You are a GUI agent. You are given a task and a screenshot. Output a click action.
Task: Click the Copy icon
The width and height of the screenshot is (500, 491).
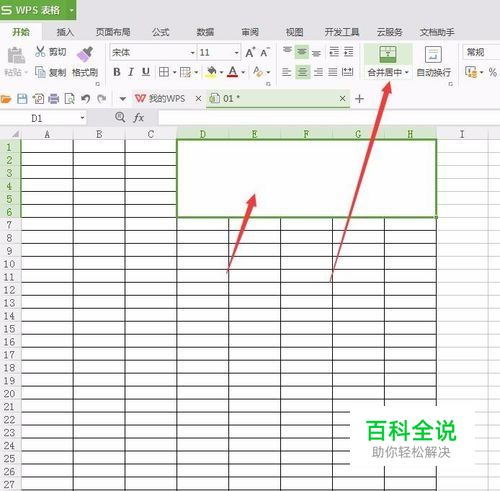[x=40, y=72]
